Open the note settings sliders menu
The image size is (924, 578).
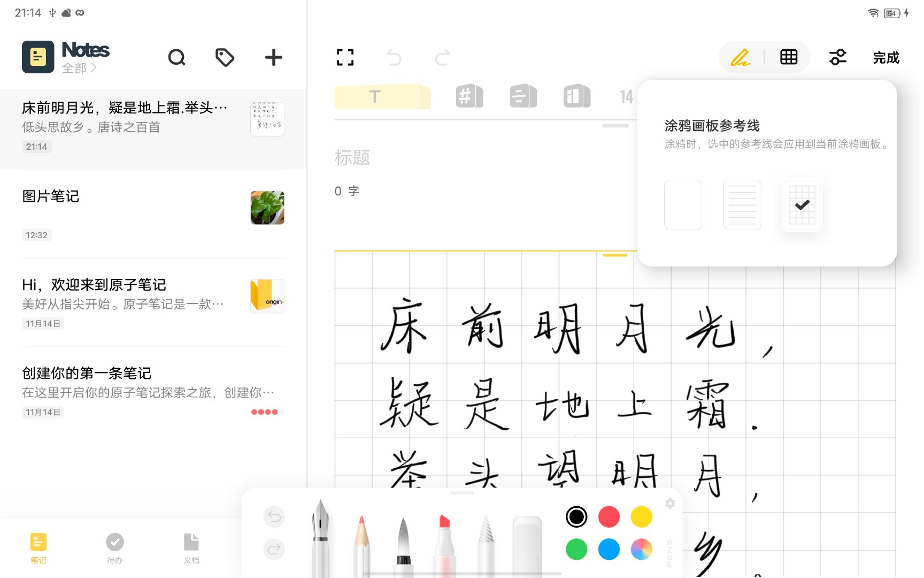pos(837,57)
